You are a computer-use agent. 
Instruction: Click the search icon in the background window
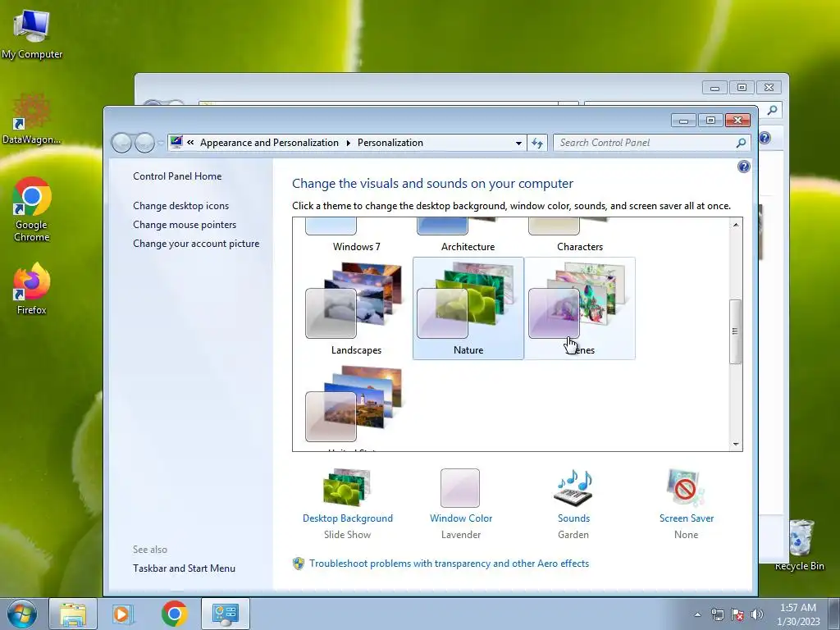click(x=772, y=111)
